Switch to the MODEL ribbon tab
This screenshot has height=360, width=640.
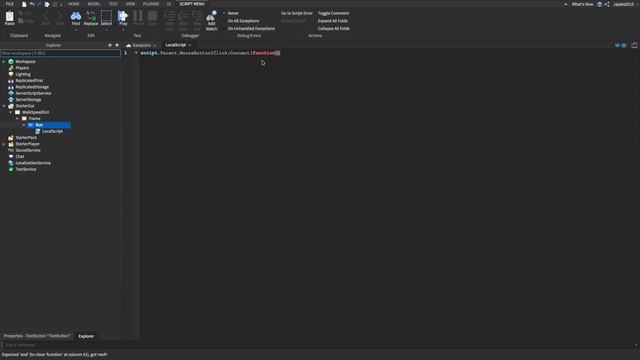pyautogui.click(x=94, y=4)
